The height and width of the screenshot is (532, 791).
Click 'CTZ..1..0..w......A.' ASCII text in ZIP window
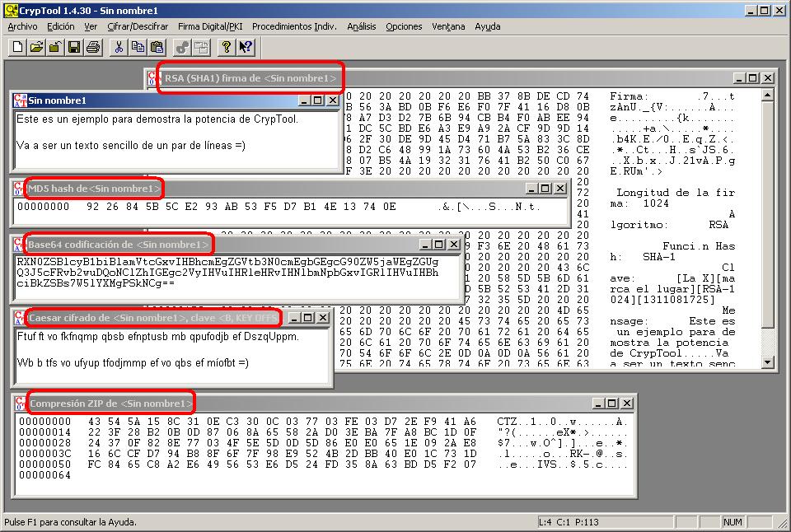561,422
